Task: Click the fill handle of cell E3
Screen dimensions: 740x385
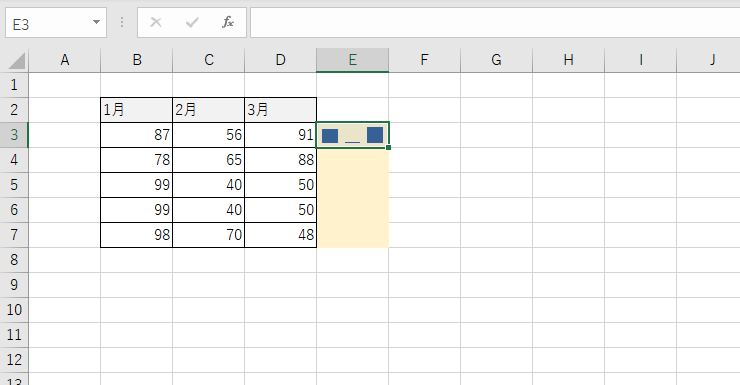Action: (x=388, y=148)
